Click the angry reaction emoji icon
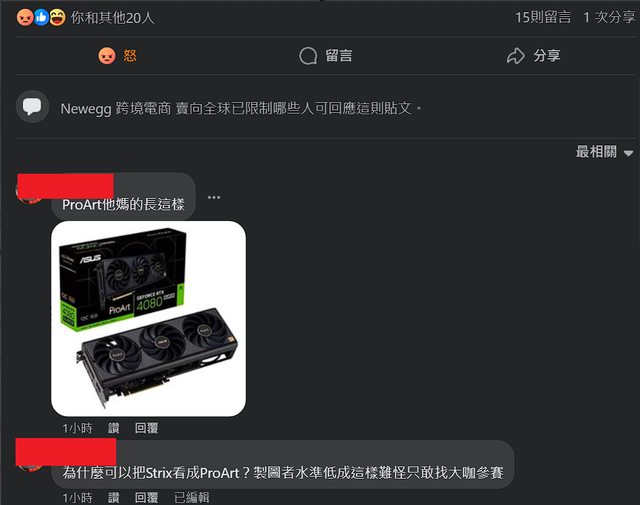The width and height of the screenshot is (640, 505). click(25, 18)
